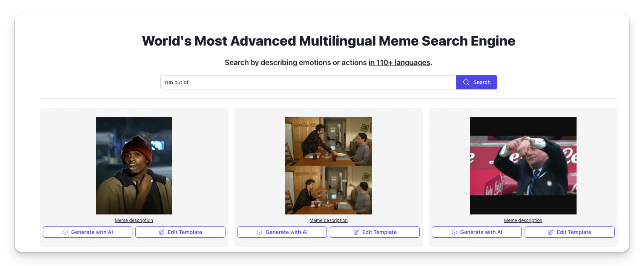Click pencil edit icon under man-in-suit meme
Screen dimensions: 644x266
[551, 232]
